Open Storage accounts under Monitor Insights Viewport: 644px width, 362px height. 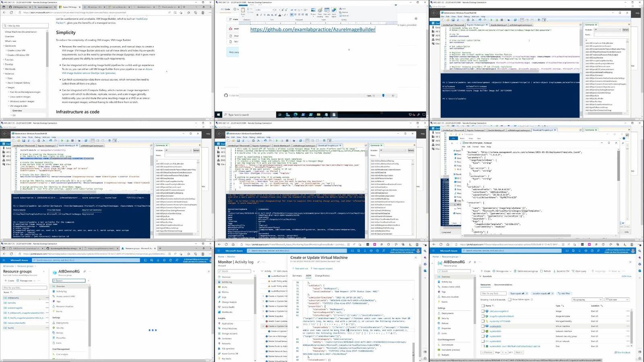229,333
